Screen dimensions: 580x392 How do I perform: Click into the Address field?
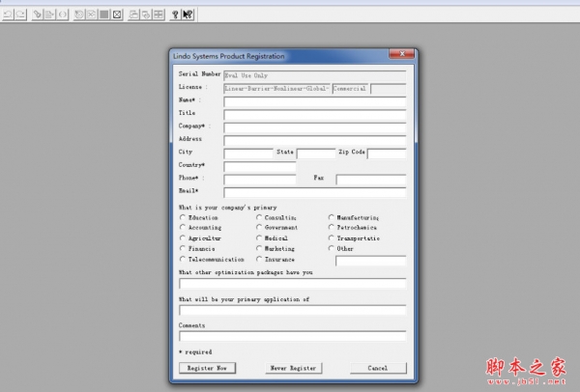tap(315, 141)
